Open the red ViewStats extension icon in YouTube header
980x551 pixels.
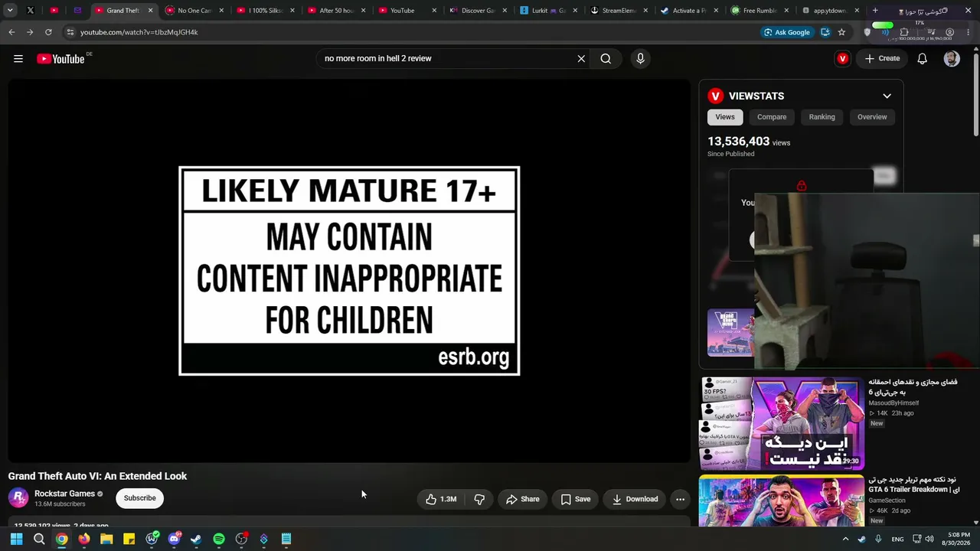pos(842,59)
